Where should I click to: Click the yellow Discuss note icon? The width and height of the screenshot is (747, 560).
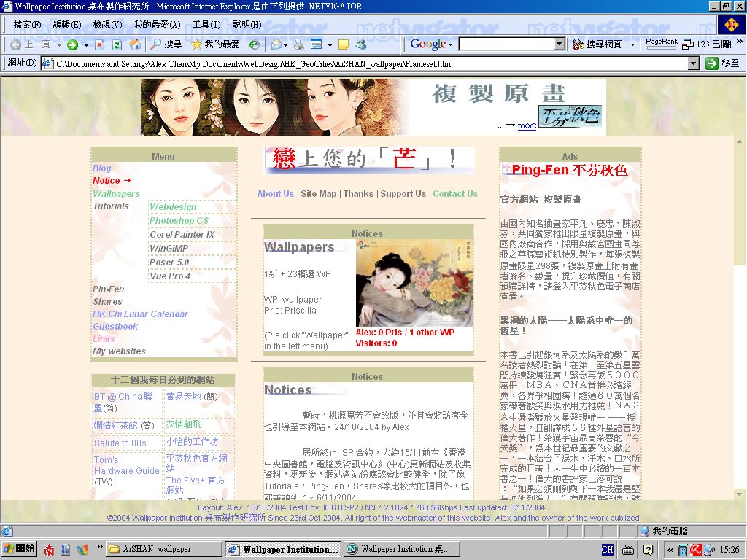(x=344, y=44)
